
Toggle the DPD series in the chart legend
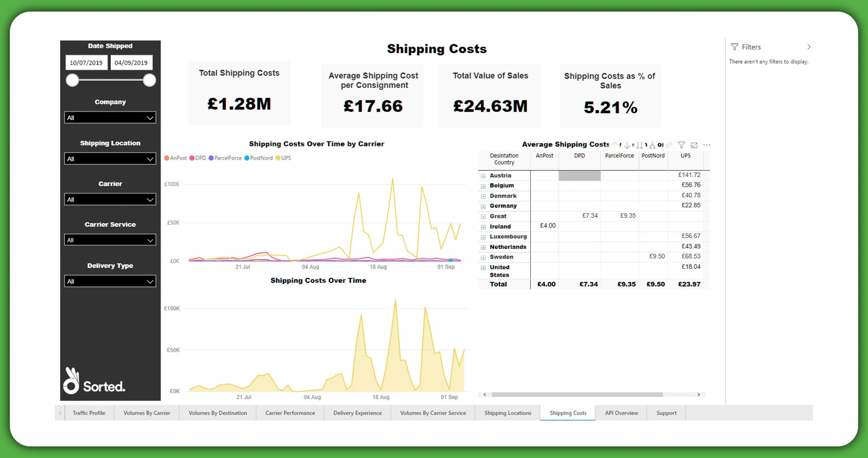coord(197,158)
